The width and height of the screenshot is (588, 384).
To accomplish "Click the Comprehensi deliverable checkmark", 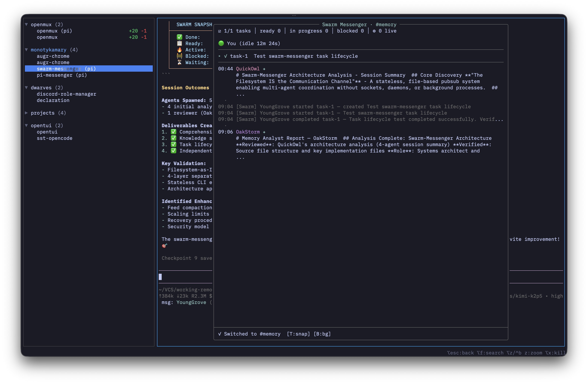I will 174,132.
